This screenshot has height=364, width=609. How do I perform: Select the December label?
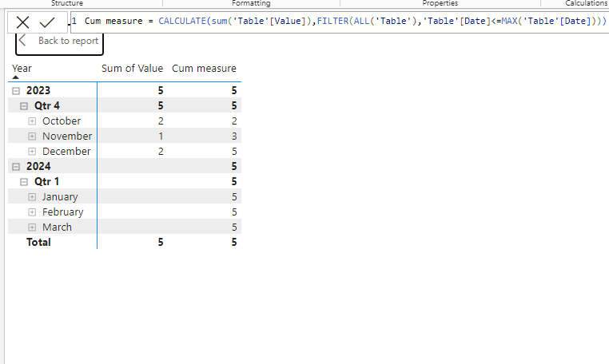pyautogui.click(x=66, y=151)
